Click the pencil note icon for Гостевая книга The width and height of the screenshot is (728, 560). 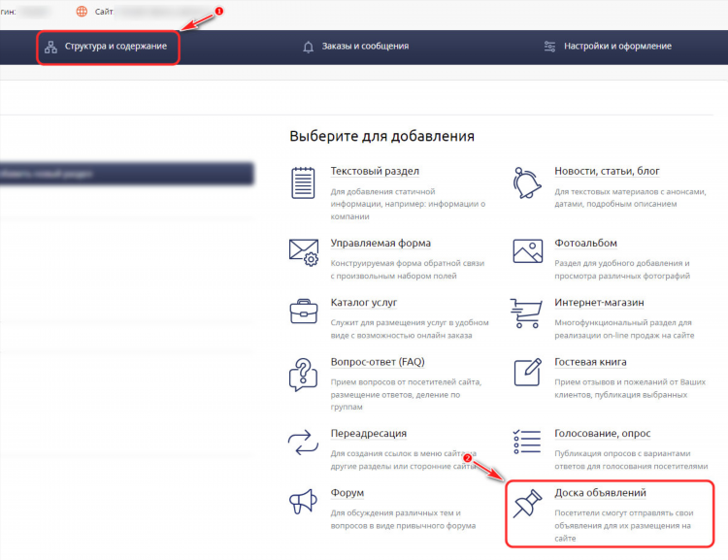(528, 373)
